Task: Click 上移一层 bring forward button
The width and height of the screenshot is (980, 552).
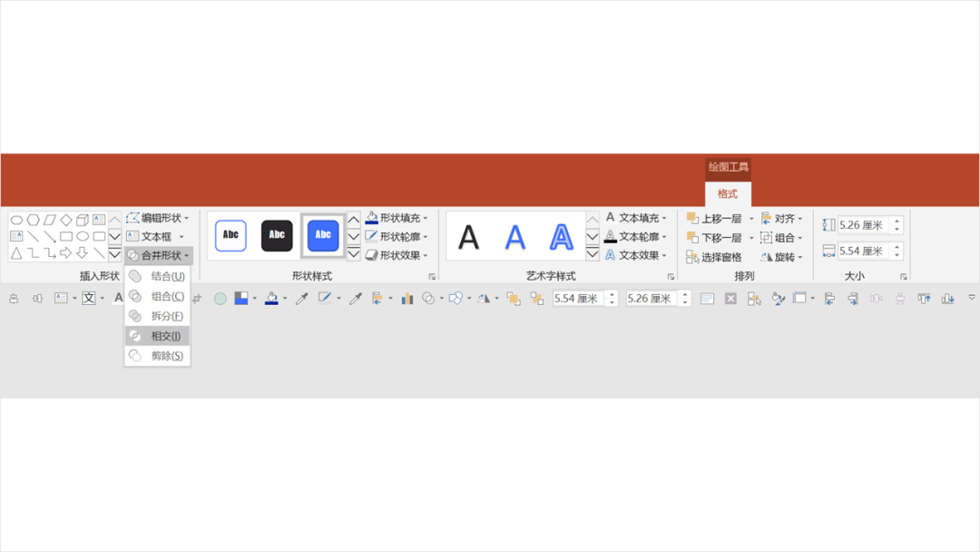Action: pos(714,218)
